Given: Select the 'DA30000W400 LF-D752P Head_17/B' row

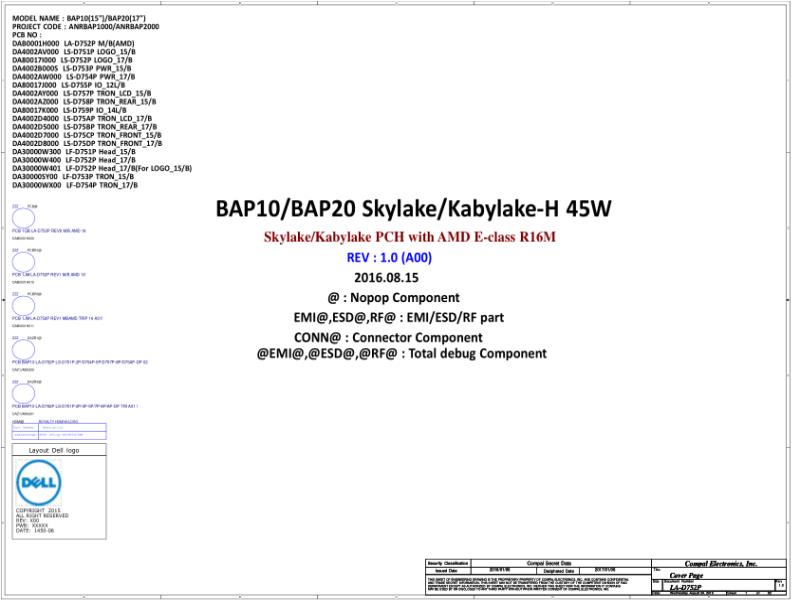Looking at the screenshot, I should click(x=74, y=160).
